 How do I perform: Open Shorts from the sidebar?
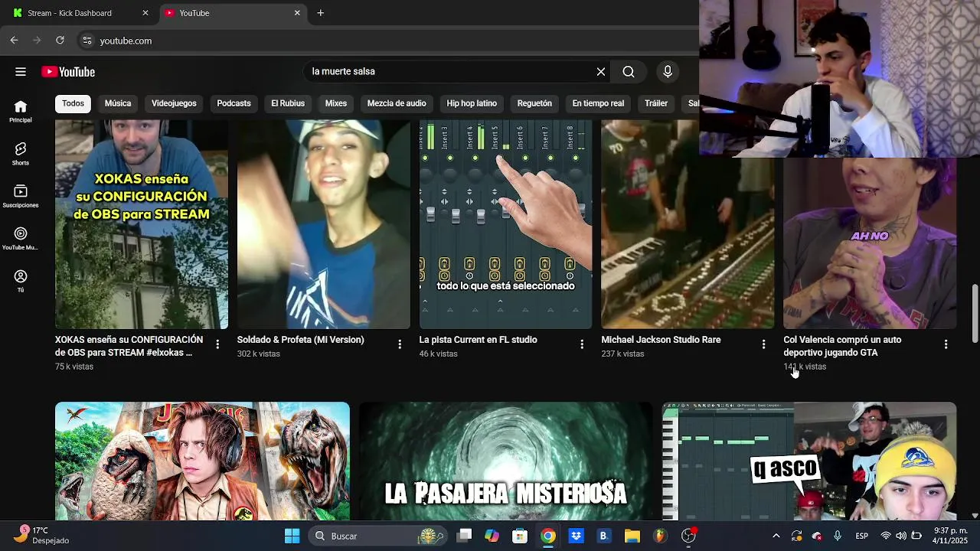(21, 154)
